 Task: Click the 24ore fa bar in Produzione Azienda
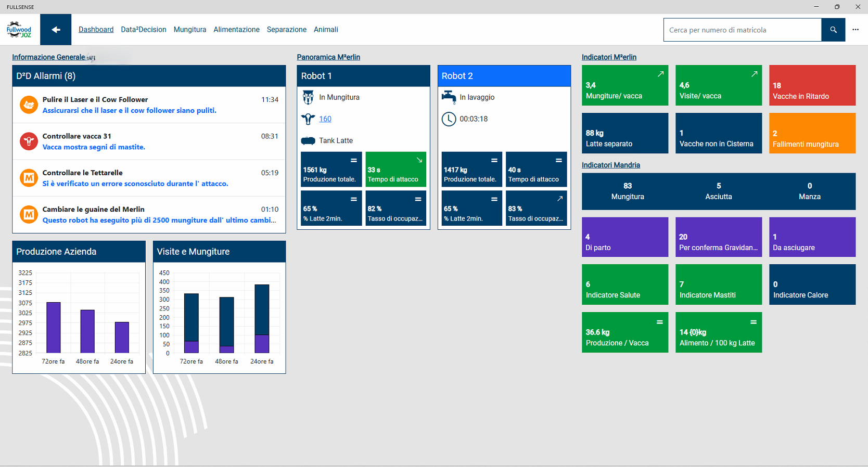tap(122, 337)
